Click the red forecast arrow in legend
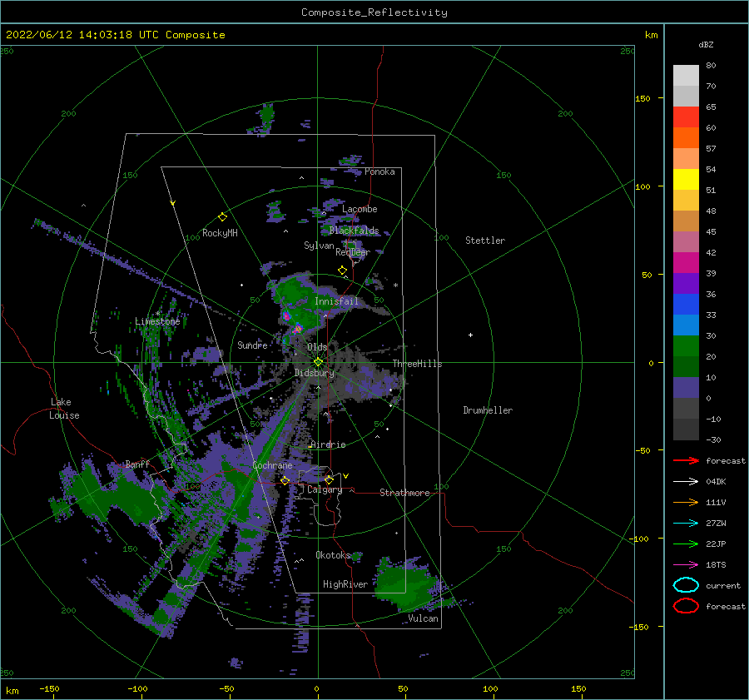Viewport: 749px width, 700px height. pos(686,460)
